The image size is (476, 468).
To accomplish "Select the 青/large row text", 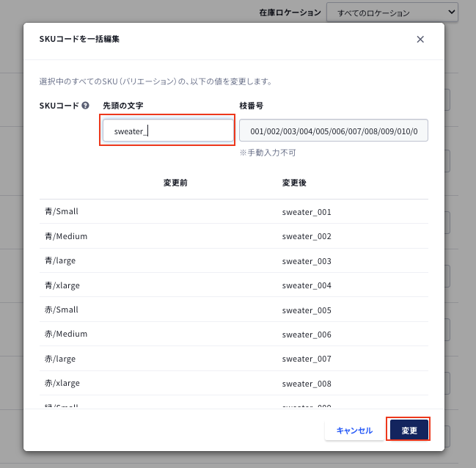I will [60, 260].
